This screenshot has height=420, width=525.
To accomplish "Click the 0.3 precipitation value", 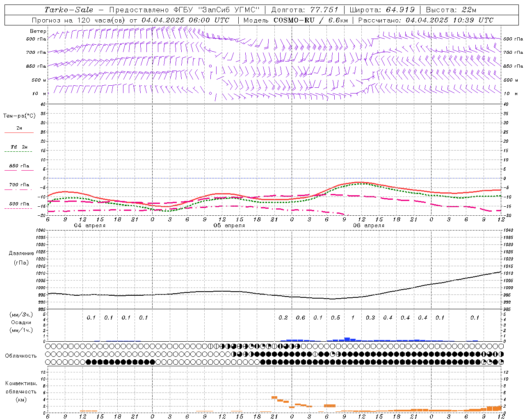I will pos(370,318).
